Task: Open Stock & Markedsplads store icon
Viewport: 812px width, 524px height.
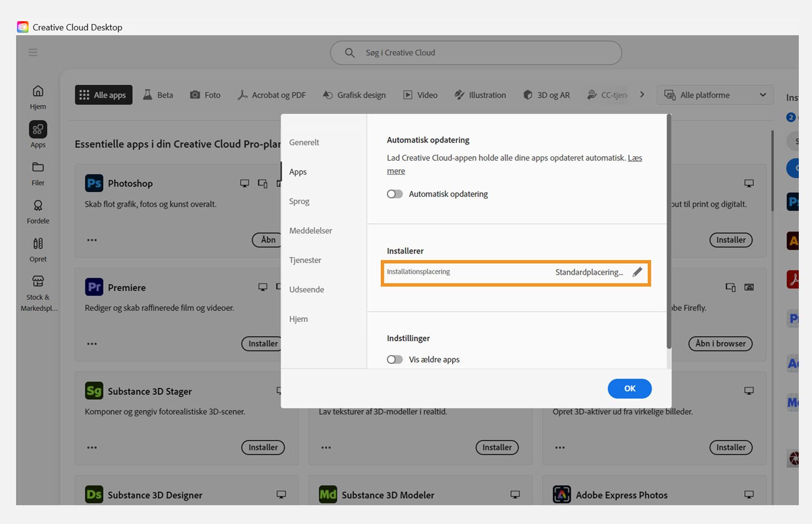Action: click(38, 281)
